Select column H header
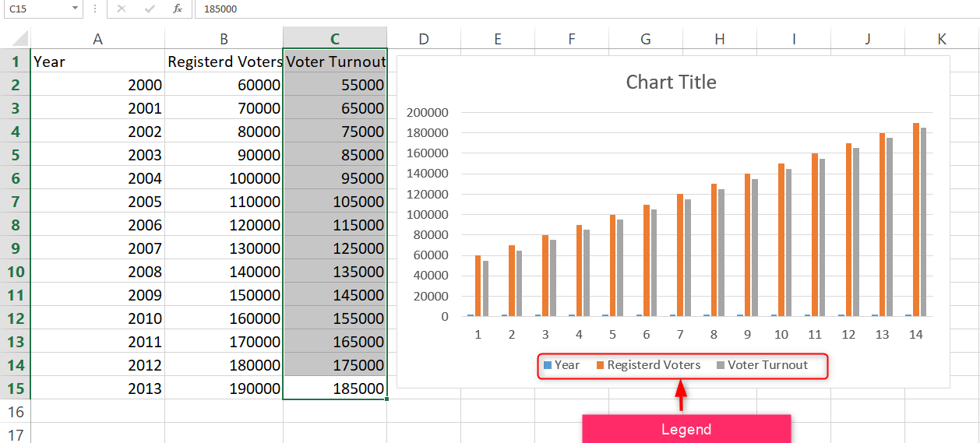Image resolution: width=980 pixels, height=443 pixels. [720, 39]
